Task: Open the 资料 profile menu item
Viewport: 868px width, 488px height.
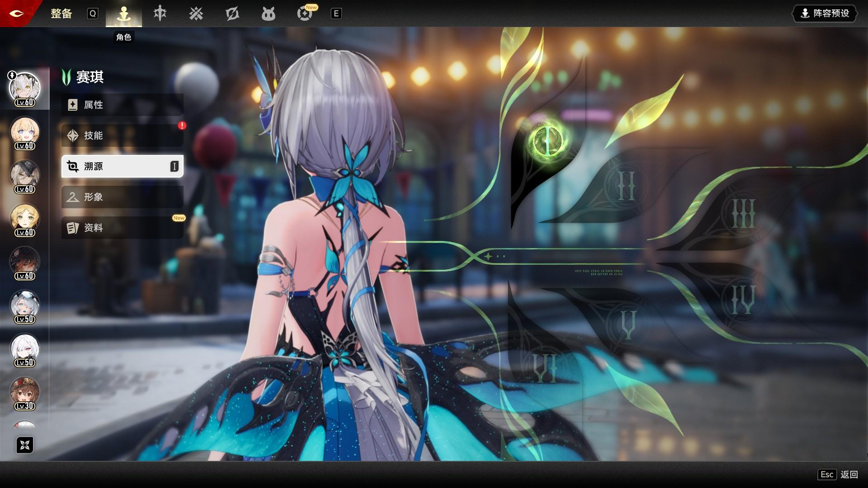Action: pos(122,228)
